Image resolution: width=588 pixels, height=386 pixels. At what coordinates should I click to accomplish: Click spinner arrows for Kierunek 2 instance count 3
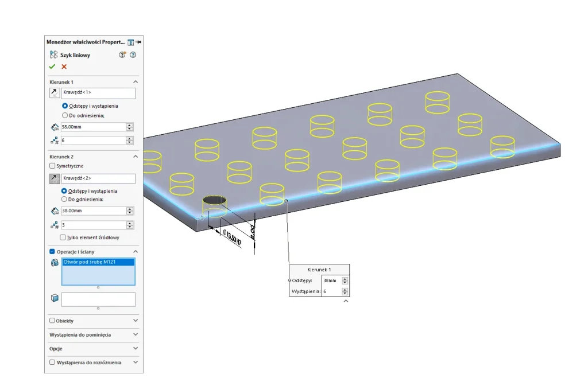pos(130,225)
